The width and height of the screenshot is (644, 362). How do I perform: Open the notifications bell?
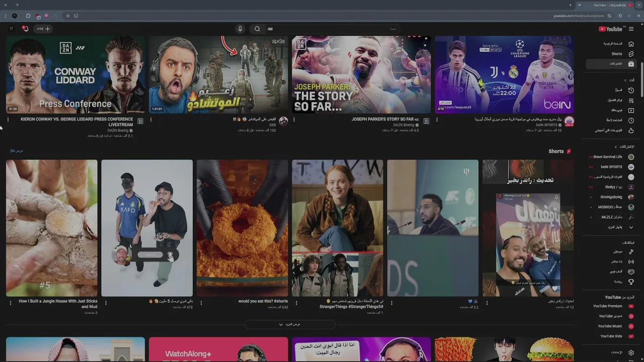point(25,29)
